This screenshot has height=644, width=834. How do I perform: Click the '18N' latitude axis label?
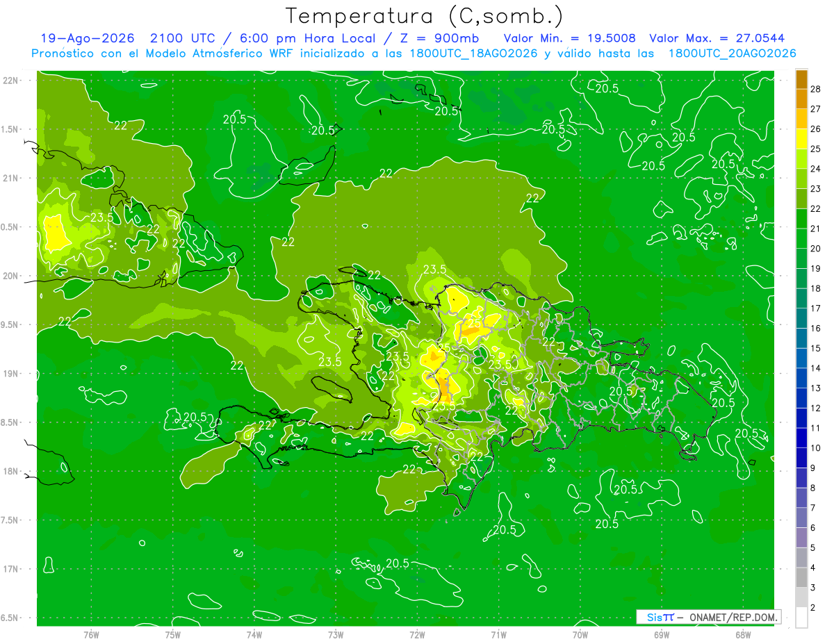pyautogui.click(x=11, y=471)
